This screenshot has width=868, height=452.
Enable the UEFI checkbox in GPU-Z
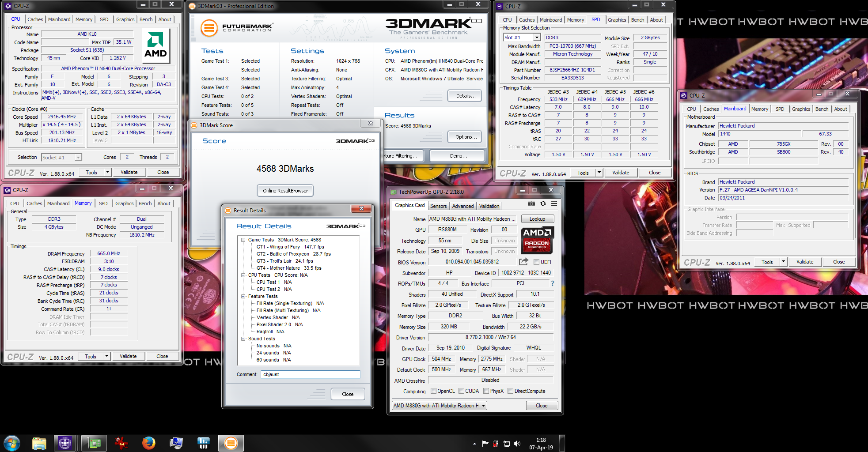pos(536,262)
